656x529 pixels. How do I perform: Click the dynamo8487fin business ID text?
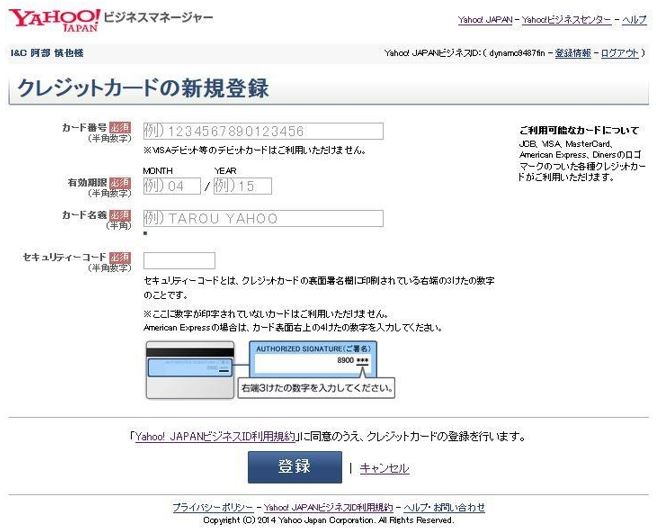pyautogui.click(x=517, y=53)
